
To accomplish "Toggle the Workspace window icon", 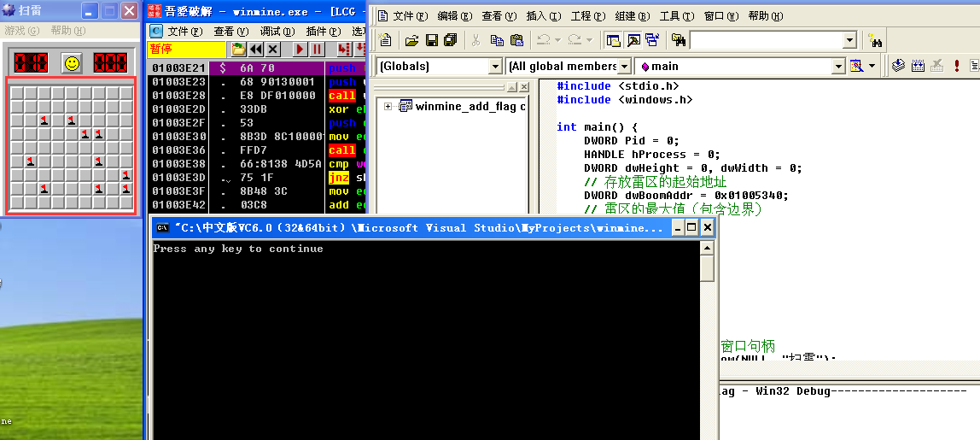I will (x=614, y=40).
